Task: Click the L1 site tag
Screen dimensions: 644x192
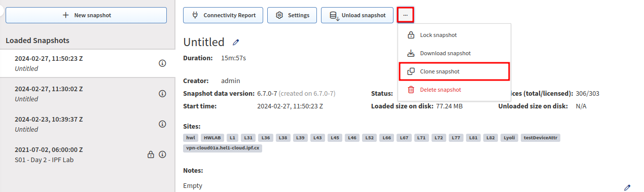Action: [x=232, y=138]
